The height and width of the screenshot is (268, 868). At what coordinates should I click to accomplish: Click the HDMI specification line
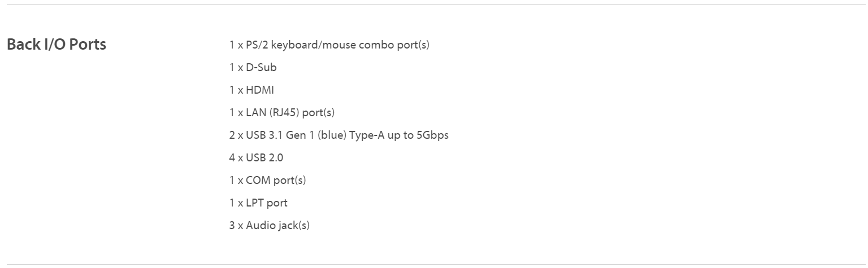click(x=251, y=90)
